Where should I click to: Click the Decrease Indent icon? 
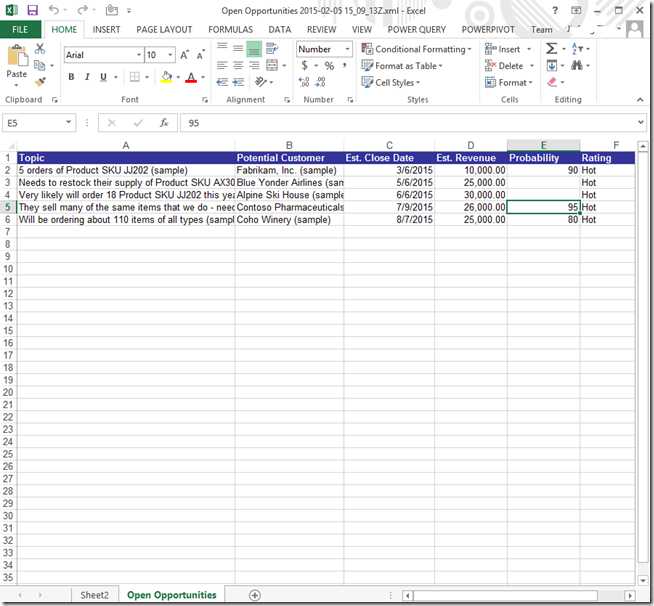(222, 82)
